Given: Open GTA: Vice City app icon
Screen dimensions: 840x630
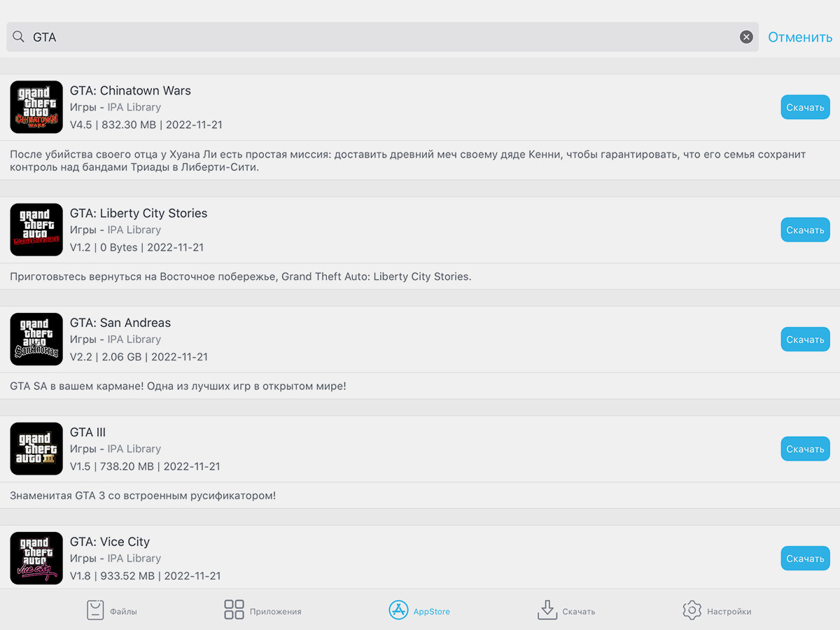Looking at the screenshot, I should click(x=36, y=558).
